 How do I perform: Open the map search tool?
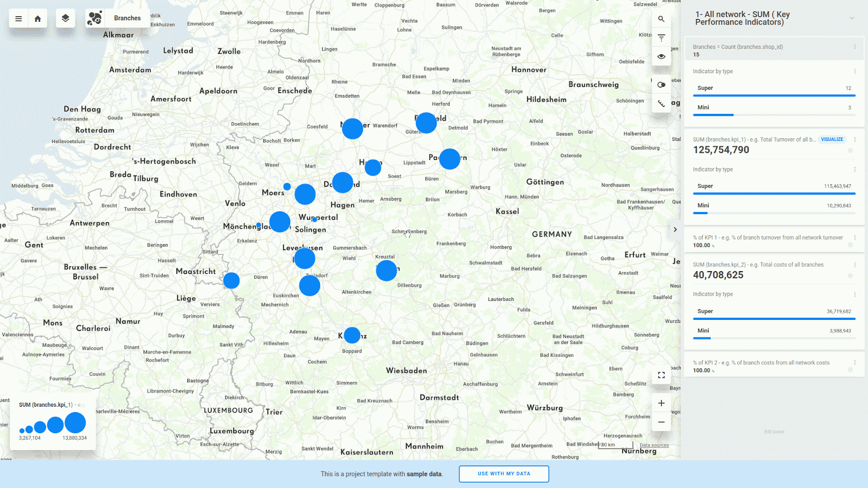coord(661,19)
